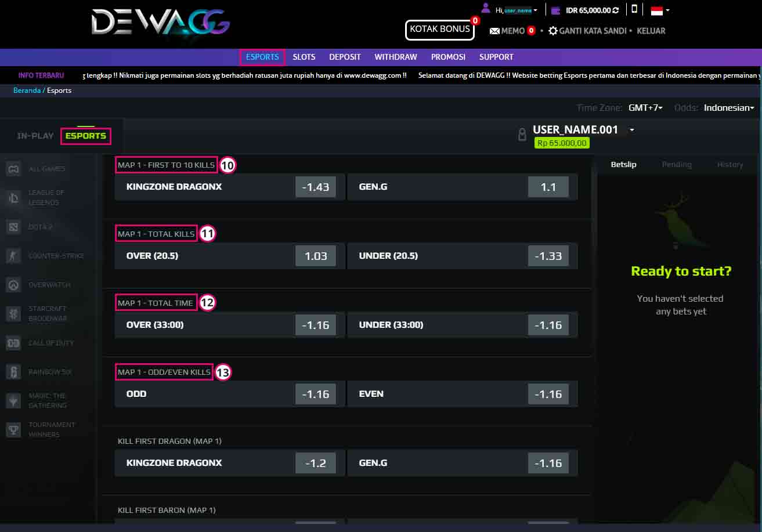Click the gear icon for Ganti Kata Sandi
The width and height of the screenshot is (762, 532).
553,31
